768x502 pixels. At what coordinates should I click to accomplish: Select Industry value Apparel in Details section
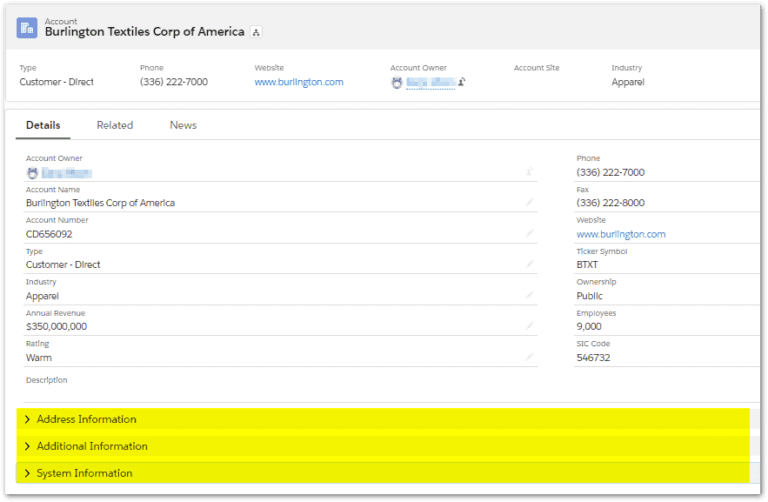point(42,296)
